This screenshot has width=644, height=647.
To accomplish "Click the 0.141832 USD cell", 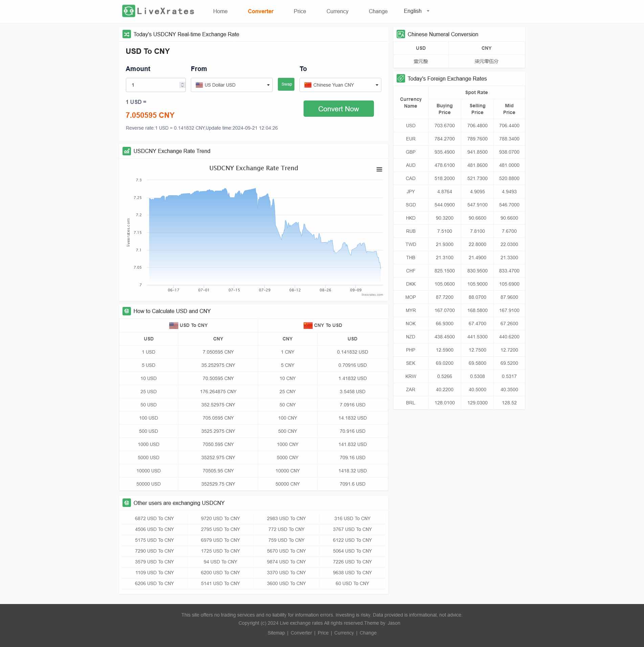I will (352, 352).
